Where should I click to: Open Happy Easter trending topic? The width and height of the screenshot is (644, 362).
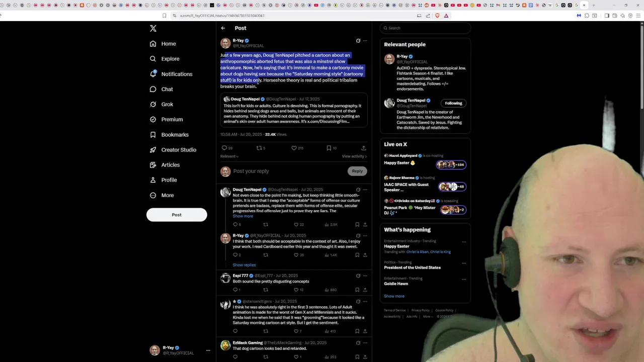click(396, 246)
